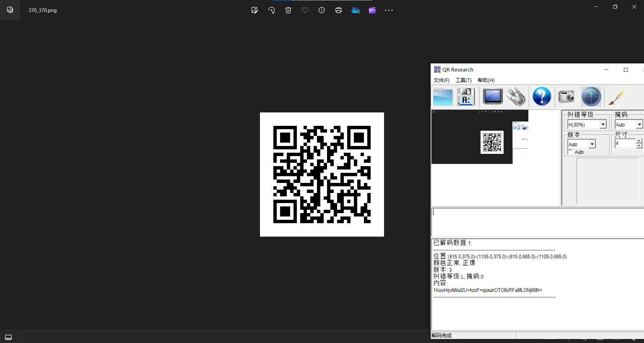This screenshot has height=343, width=644.
Task: Restore down the Photos window
Action: pyautogui.click(x=615, y=7)
